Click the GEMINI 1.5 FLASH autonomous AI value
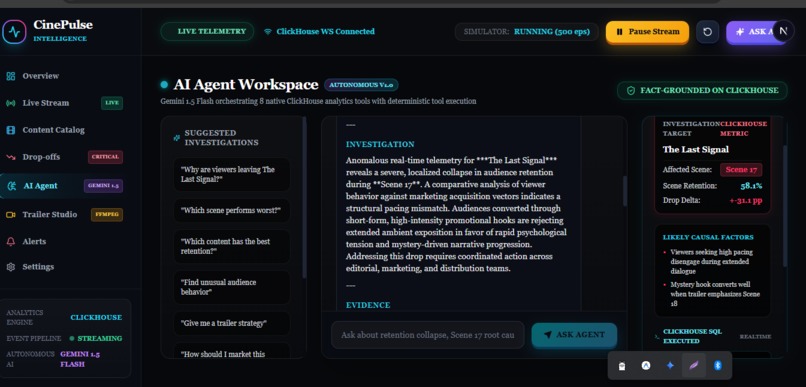Image resolution: width=806 pixels, height=387 pixels. [80, 359]
